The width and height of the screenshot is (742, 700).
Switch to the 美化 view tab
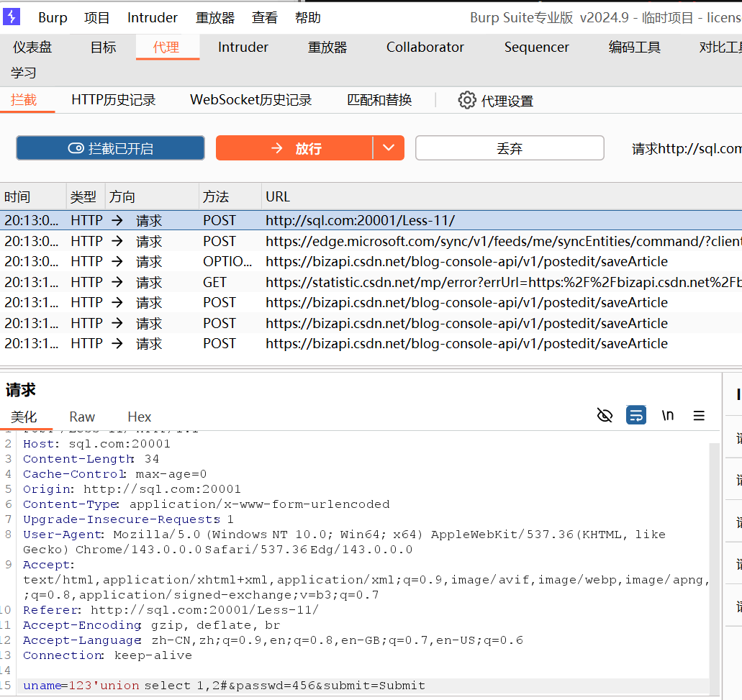(24, 417)
